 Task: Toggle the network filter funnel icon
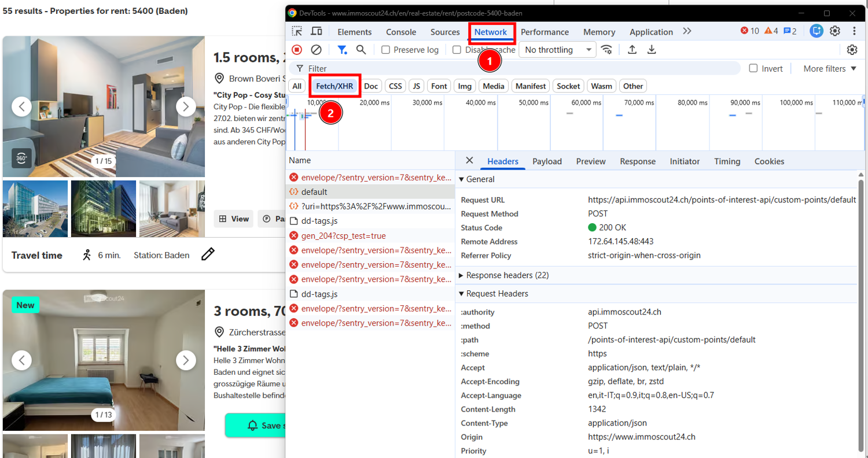click(342, 50)
